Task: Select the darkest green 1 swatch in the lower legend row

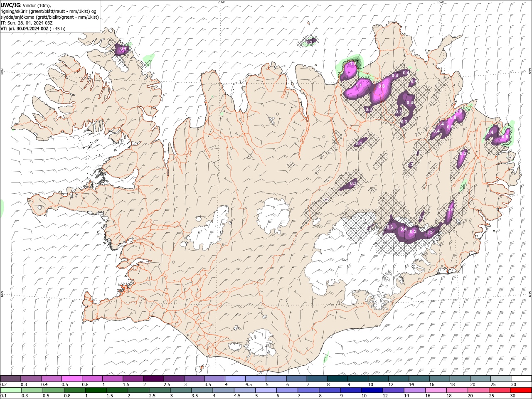Action: (x=96, y=390)
